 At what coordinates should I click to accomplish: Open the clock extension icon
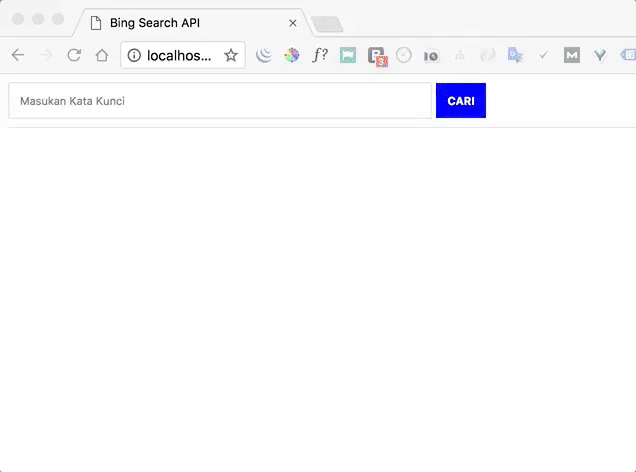click(404, 55)
